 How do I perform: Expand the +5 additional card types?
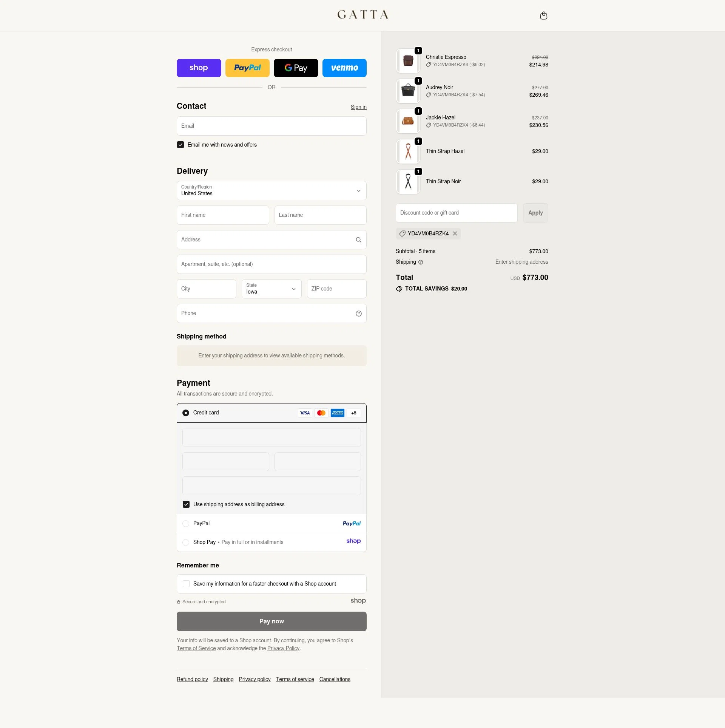click(353, 413)
